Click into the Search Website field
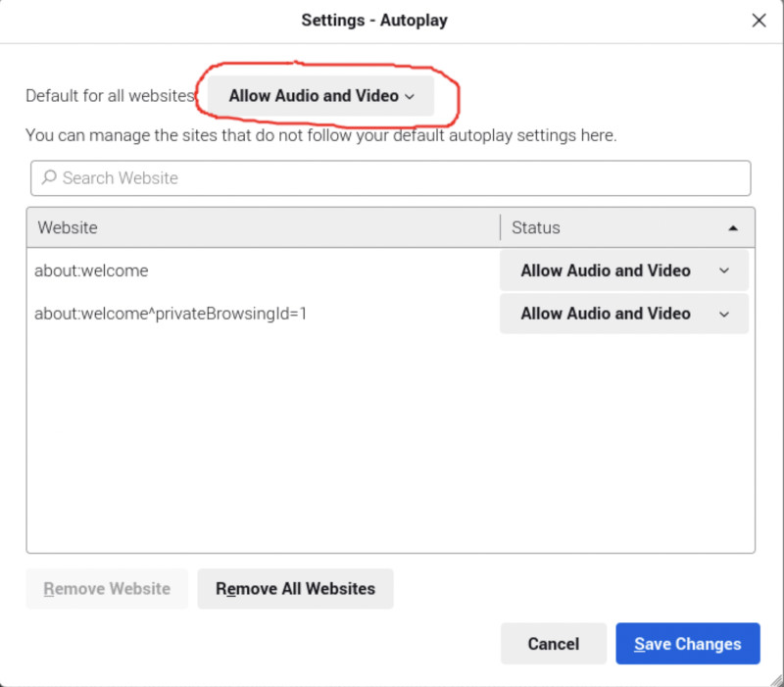 click(392, 178)
